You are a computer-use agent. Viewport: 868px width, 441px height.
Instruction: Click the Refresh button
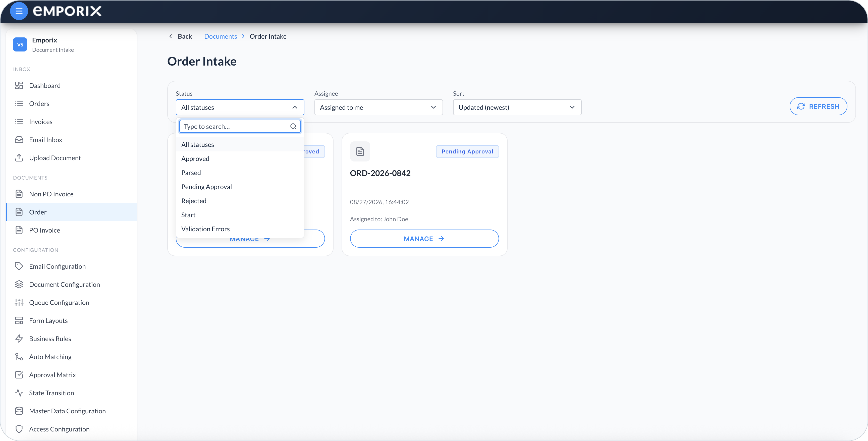pos(818,106)
